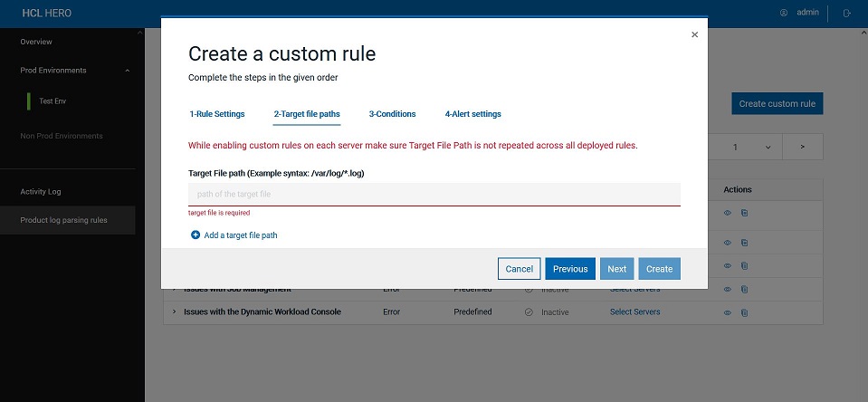Go to the 4-Alert settings tab
Screen dimensions: 868x402
472,114
